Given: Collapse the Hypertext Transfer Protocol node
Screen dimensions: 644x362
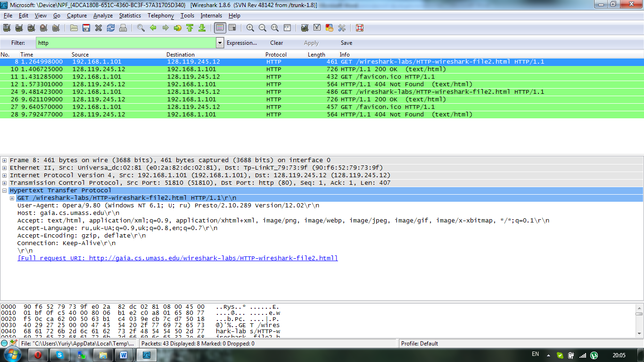Looking at the screenshot, I should click(x=4, y=190).
